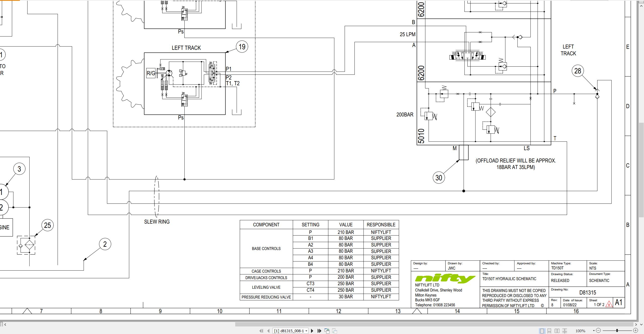Click the 'A1' sheet size box

(x=619, y=302)
